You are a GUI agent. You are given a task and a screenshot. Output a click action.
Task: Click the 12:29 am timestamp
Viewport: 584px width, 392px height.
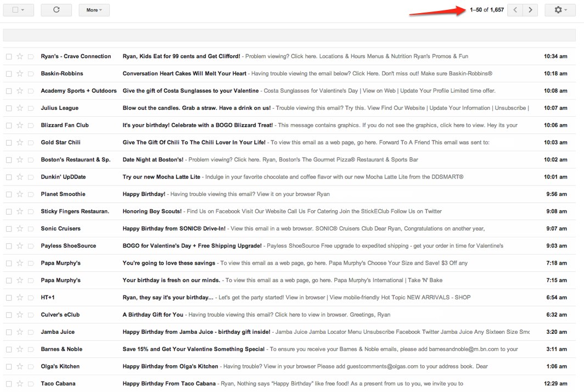pyautogui.click(x=555, y=383)
